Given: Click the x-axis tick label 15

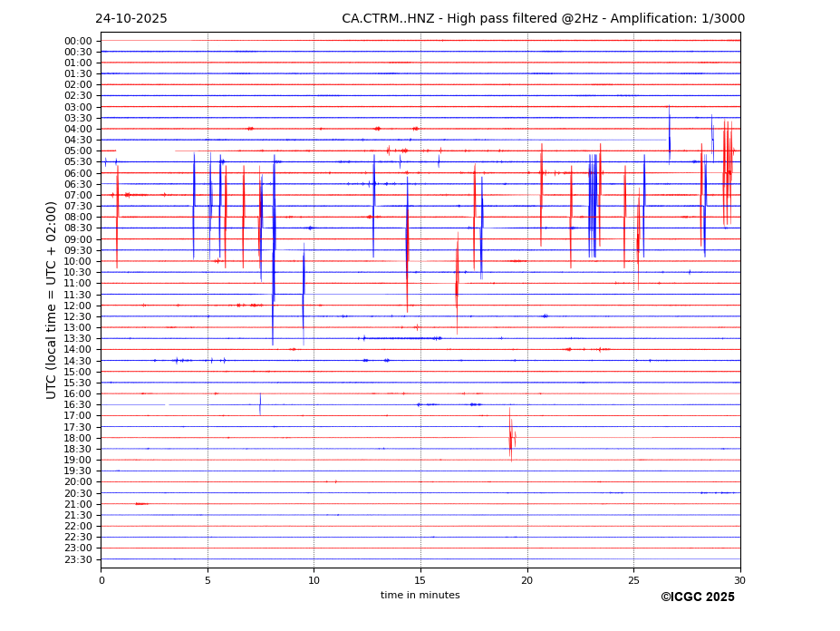Looking at the screenshot, I should point(420,580).
